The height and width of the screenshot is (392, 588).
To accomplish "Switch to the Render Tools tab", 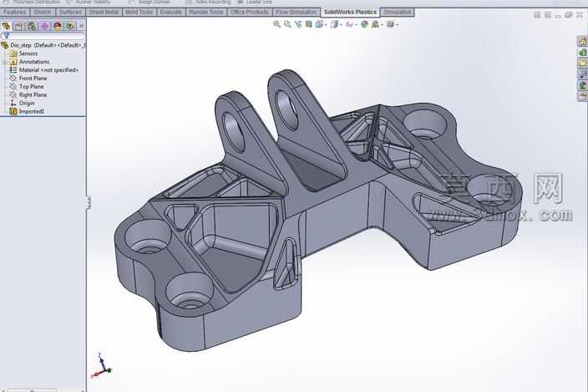I will tap(205, 12).
